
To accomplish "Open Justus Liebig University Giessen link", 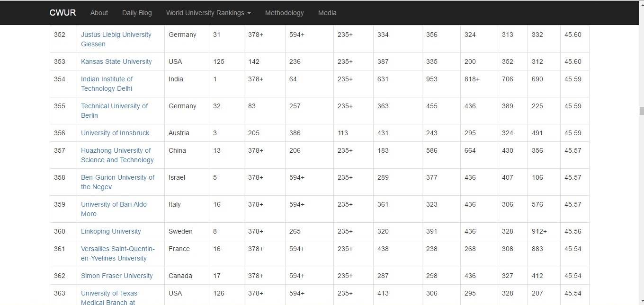I will [116, 35].
